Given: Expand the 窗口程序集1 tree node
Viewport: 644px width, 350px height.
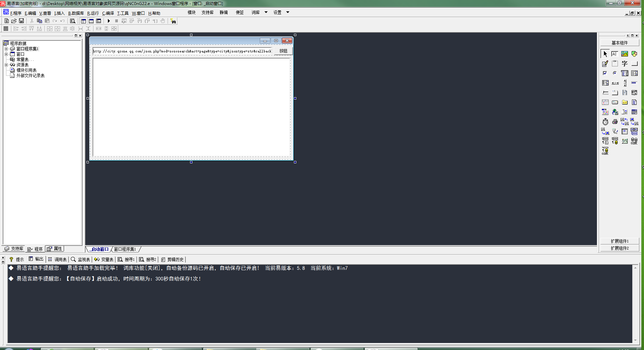Looking at the screenshot, I should pos(6,49).
